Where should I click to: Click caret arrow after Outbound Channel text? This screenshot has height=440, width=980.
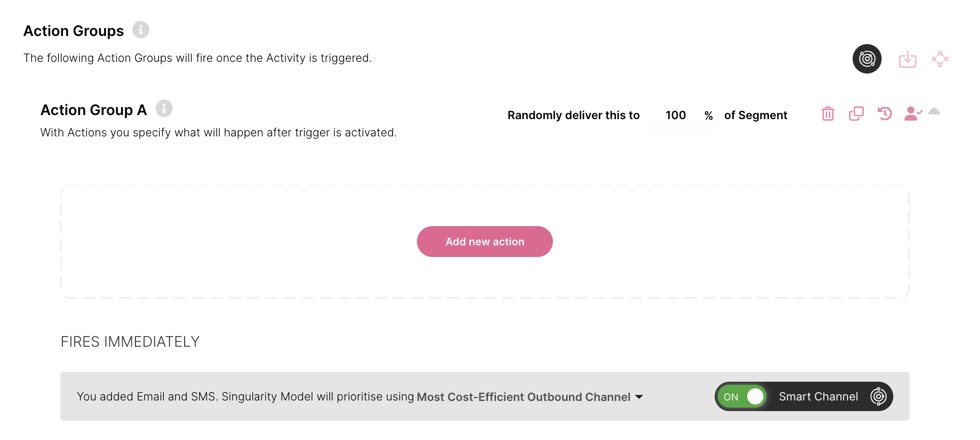point(639,397)
